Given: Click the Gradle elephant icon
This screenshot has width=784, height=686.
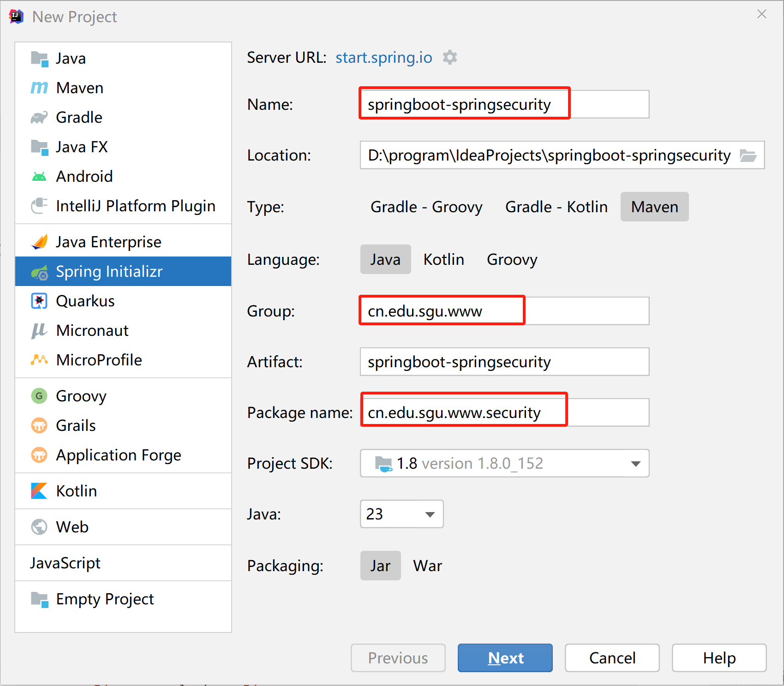Looking at the screenshot, I should pos(39,117).
